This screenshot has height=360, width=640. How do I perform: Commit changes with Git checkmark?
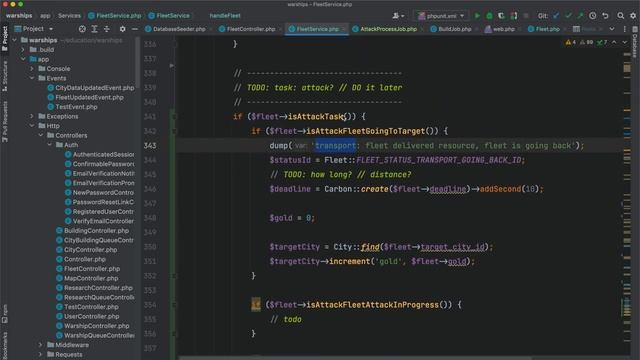(x=568, y=16)
